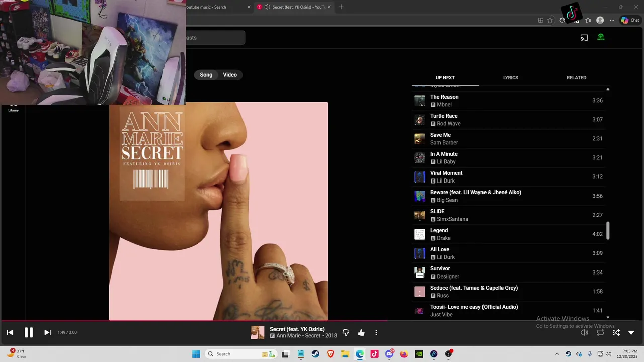Play All Love by Lil Durk
Screen dimensions: 644x362
coord(508,253)
